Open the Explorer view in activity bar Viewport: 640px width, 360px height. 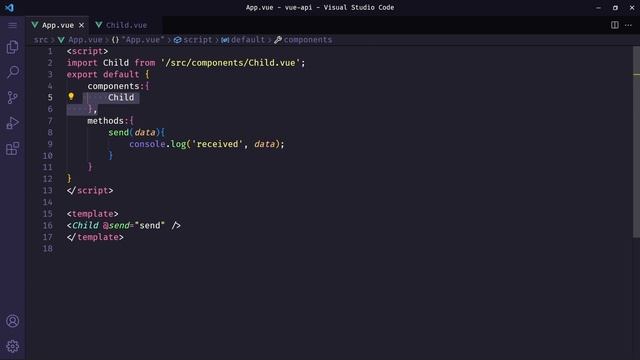(13, 47)
